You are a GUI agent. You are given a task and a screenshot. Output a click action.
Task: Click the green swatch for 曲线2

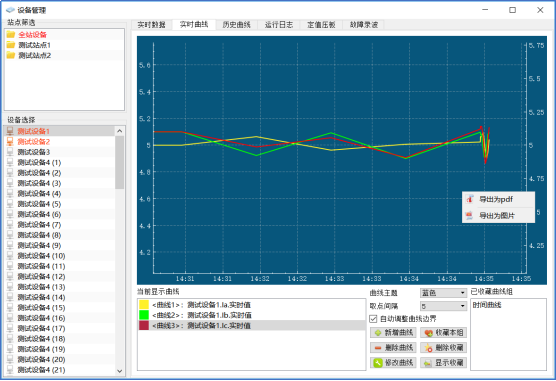[x=144, y=315]
